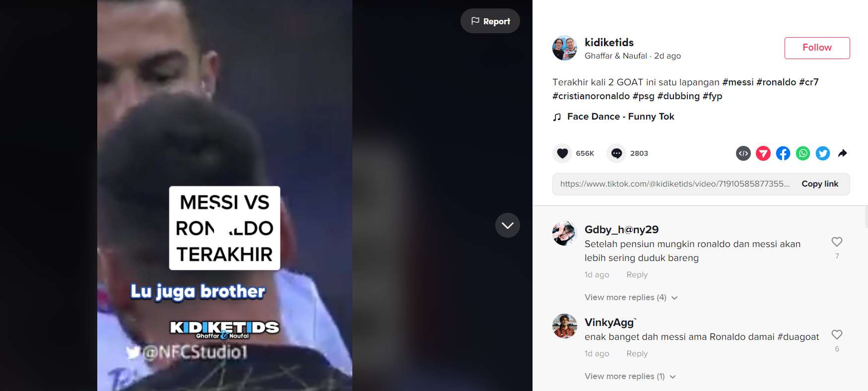Expand 4 more replies under Gdby_h@ny29
868x391 pixels.
point(631,297)
